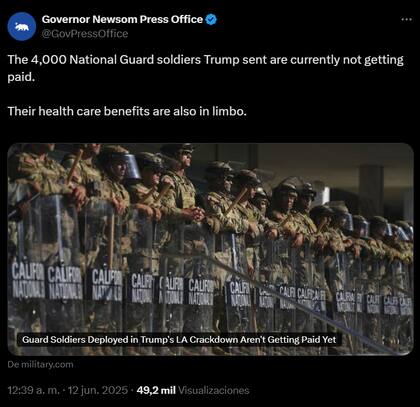Click the word "paid." on the second tweet line
The height and width of the screenshot is (407, 420).
point(21,77)
